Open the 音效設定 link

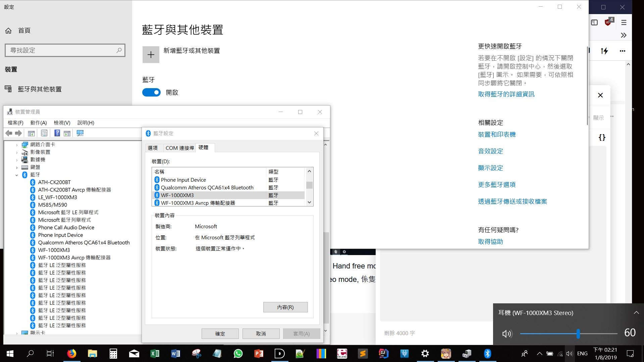click(490, 151)
